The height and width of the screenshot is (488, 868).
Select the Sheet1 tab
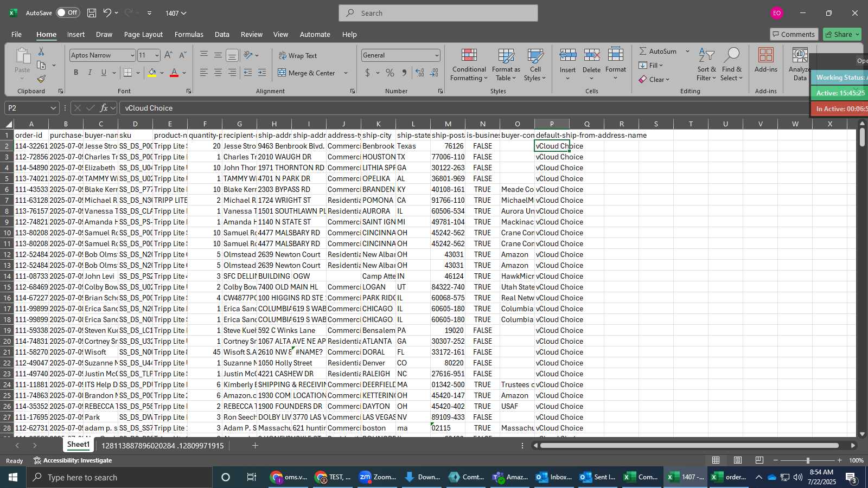pos(78,445)
